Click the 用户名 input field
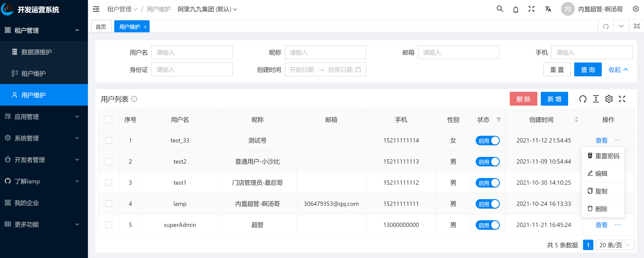The width and height of the screenshot is (644, 258). tap(192, 52)
